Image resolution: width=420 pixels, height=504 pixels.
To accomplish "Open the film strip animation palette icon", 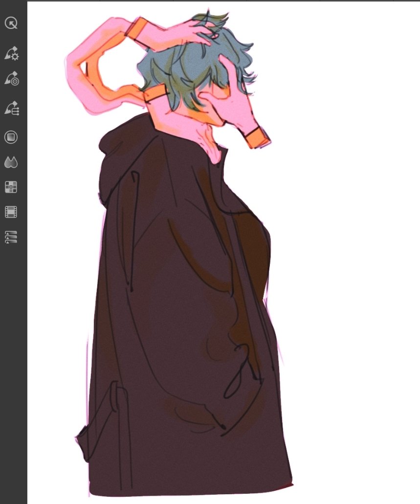I will tap(11, 212).
